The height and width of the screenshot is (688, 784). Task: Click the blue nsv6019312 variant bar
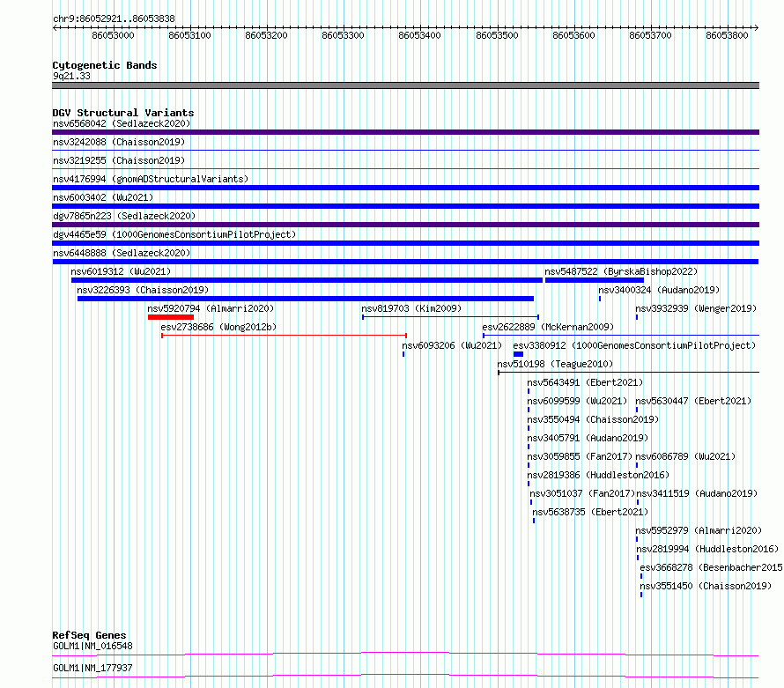tap(307, 280)
